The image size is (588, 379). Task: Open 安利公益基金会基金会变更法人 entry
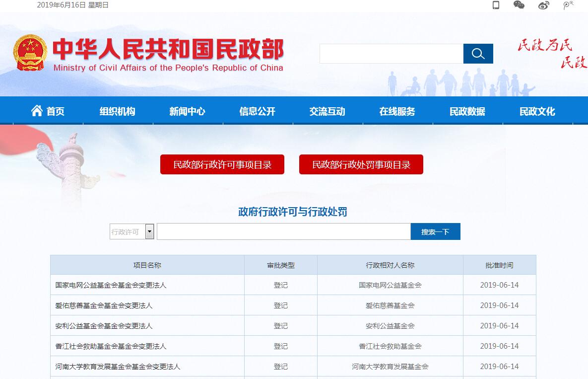(104, 326)
